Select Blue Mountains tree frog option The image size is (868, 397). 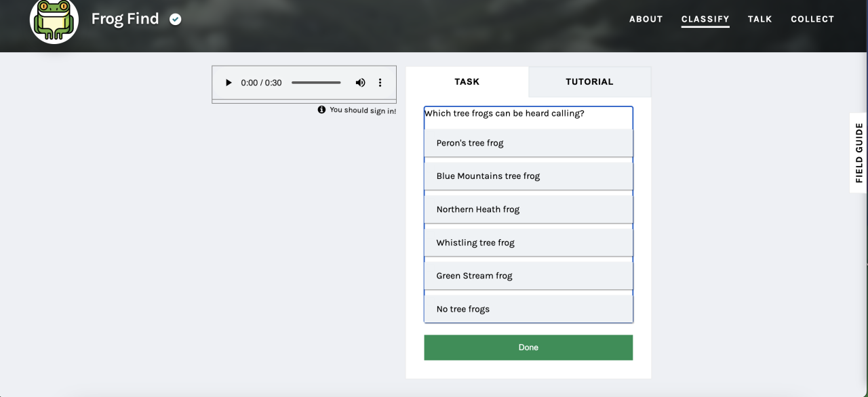pyautogui.click(x=528, y=176)
